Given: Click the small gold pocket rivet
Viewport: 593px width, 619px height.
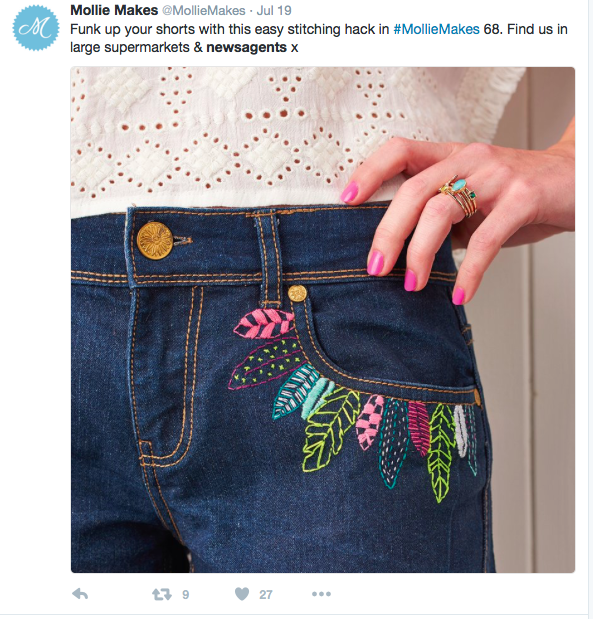Looking at the screenshot, I should pyautogui.click(x=297, y=293).
